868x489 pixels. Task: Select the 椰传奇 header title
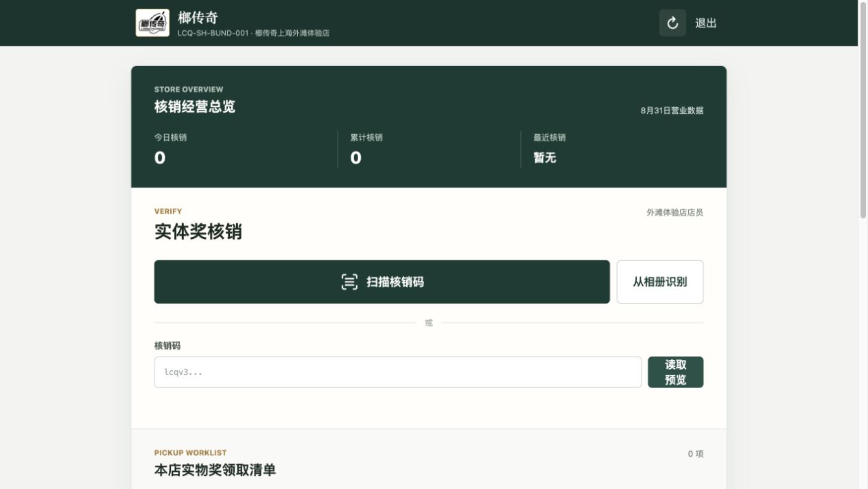coord(198,17)
